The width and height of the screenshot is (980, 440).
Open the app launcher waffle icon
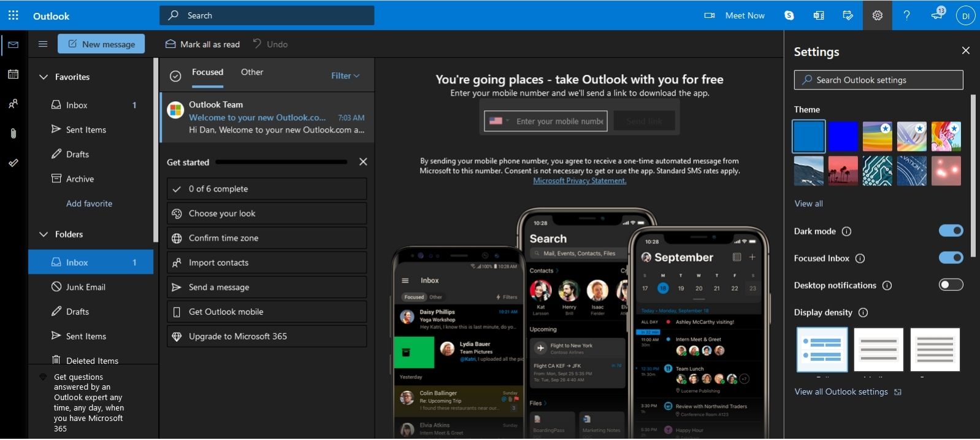point(13,15)
